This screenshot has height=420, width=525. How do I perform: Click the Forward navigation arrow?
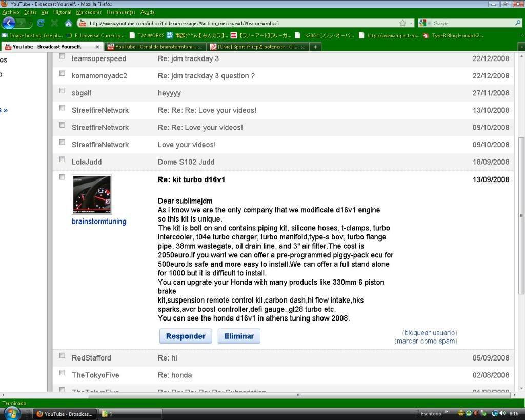click(x=22, y=23)
